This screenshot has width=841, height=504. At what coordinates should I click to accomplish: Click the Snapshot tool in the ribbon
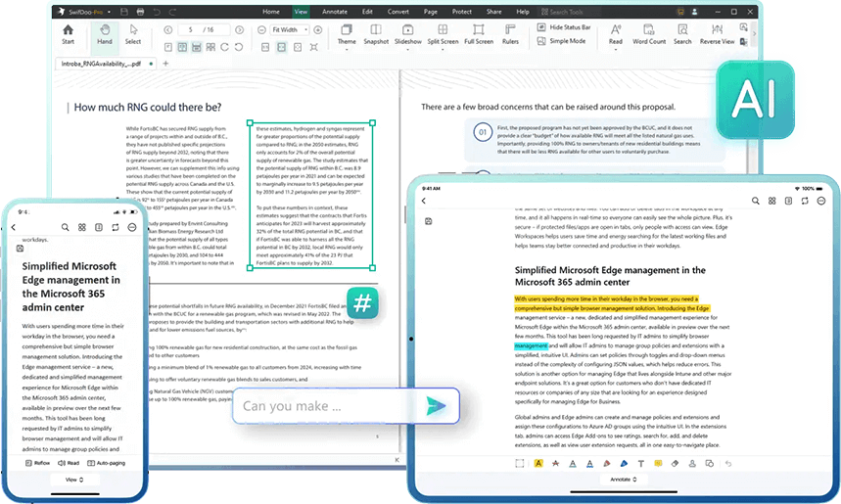point(376,34)
